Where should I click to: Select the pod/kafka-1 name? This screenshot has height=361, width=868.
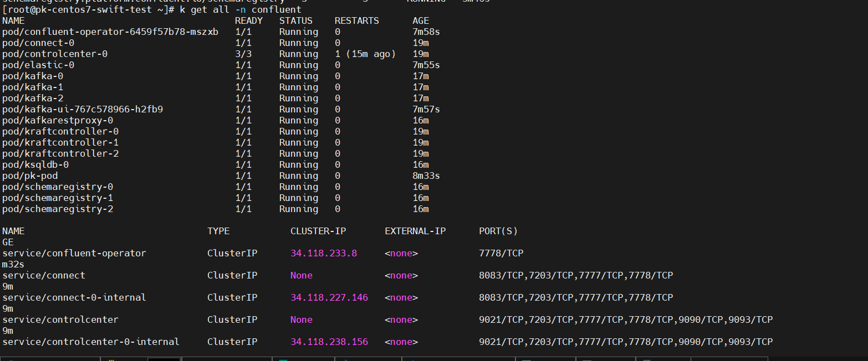point(33,87)
